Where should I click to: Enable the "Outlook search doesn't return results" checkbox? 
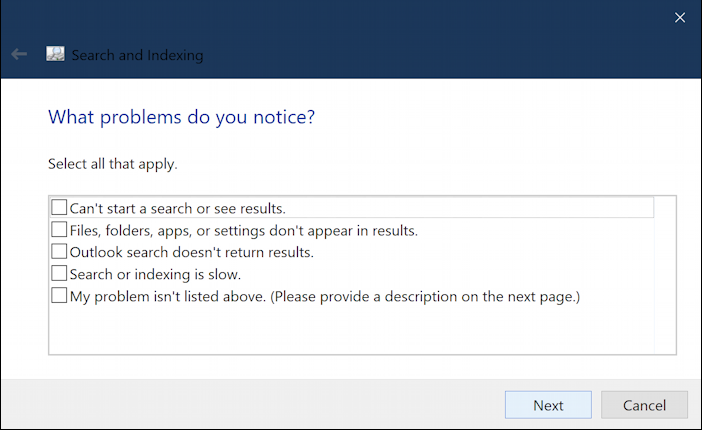[59, 252]
